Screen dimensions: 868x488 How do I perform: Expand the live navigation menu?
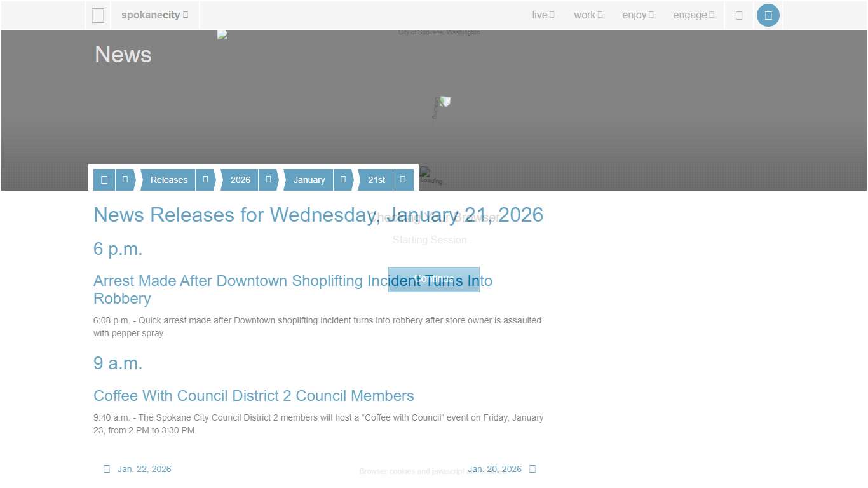pyautogui.click(x=543, y=15)
